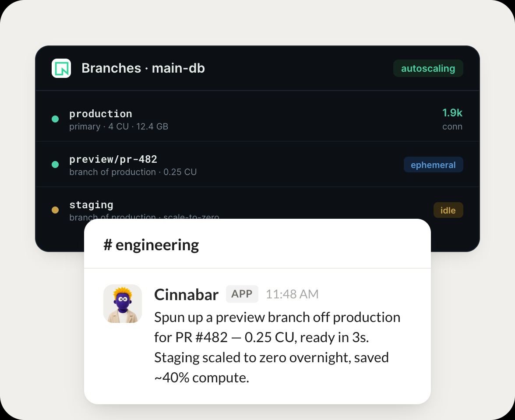515x420 pixels.
Task: Open Cinnabar's purple avatar image
Action: click(x=123, y=304)
